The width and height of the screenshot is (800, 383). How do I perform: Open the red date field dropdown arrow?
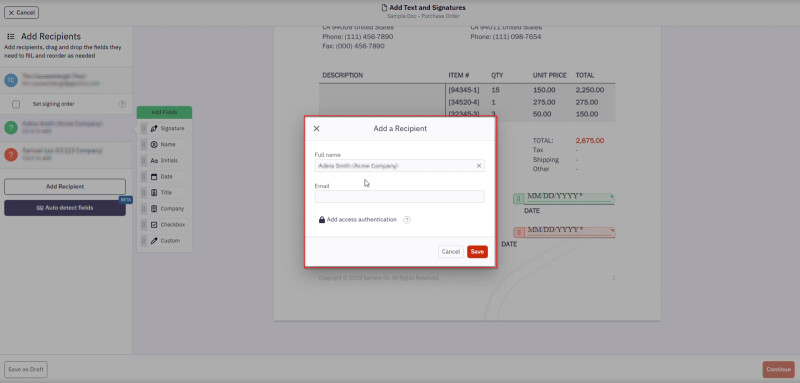click(612, 230)
